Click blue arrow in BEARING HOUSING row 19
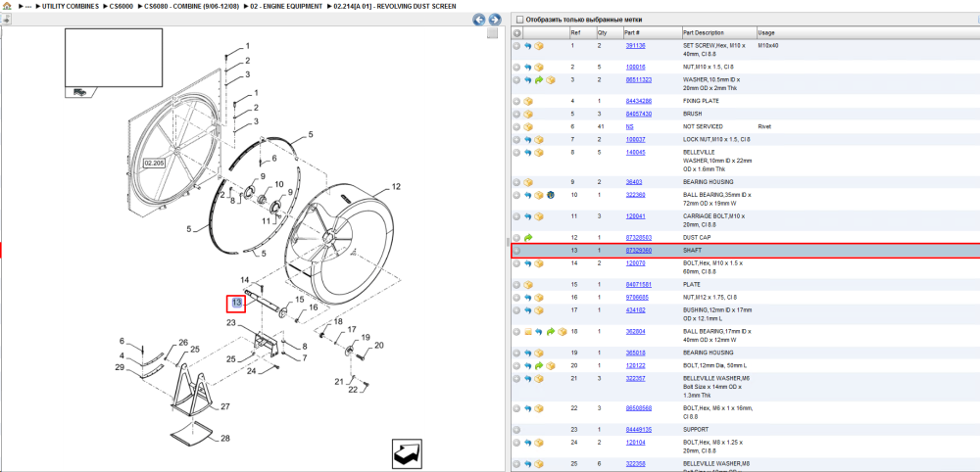 pyautogui.click(x=527, y=353)
